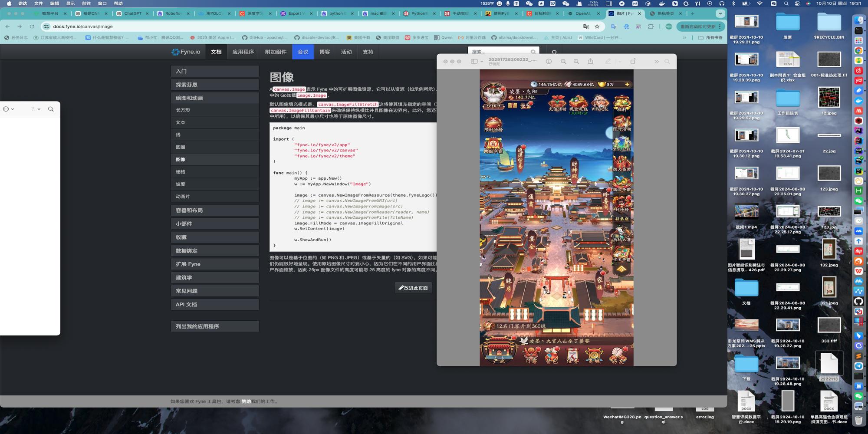Click the Fyne.io logo
Viewport: 868px width, 434px height.
pyautogui.click(x=186, y=52)
